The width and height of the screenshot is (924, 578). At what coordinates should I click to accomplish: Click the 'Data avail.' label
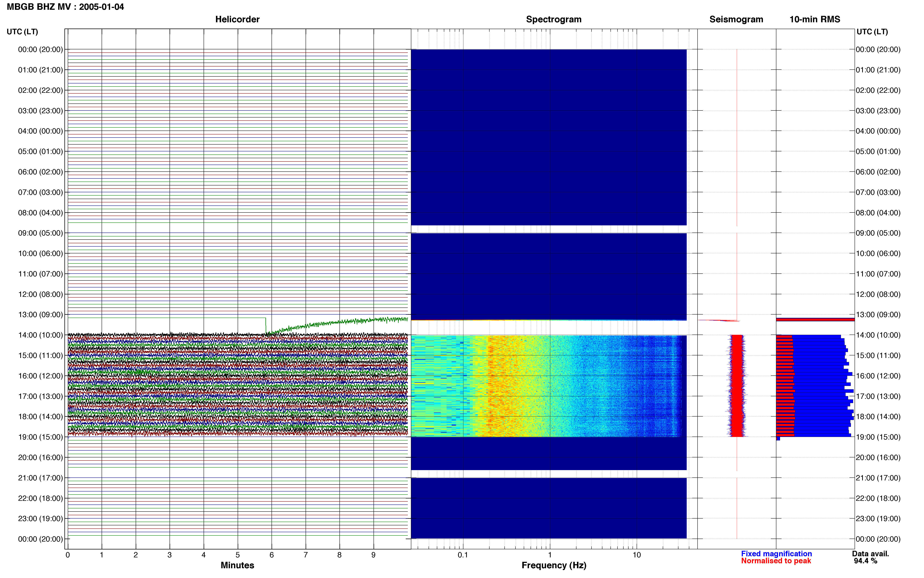click(x=870, y=554)
